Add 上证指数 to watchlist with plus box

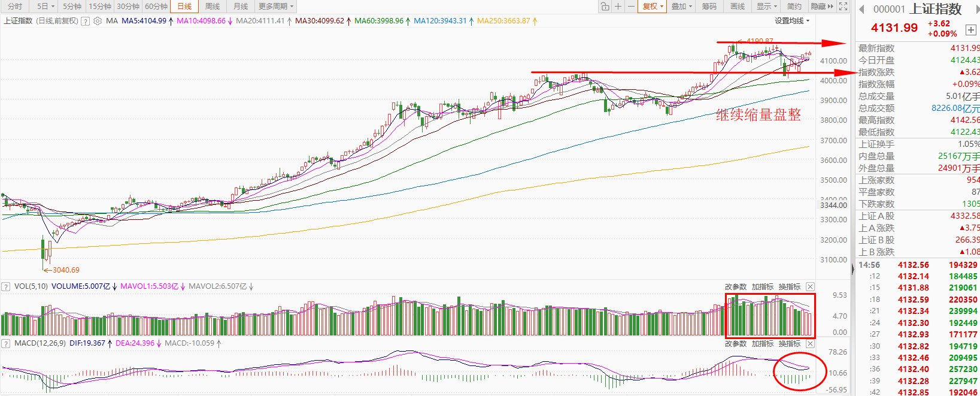pos(970,30)
